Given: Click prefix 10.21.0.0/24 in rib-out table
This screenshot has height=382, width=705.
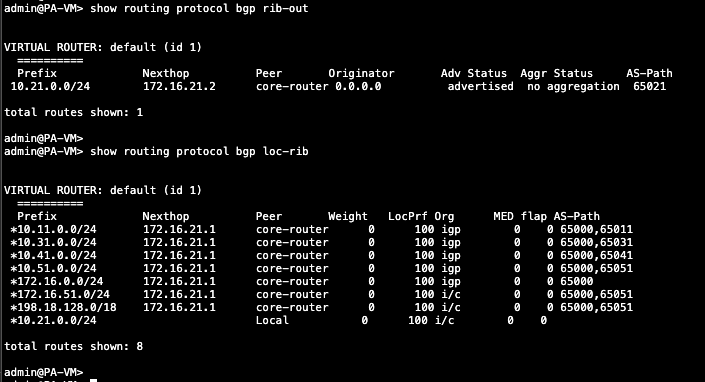Looking at the screenshot, I should 50,86.
